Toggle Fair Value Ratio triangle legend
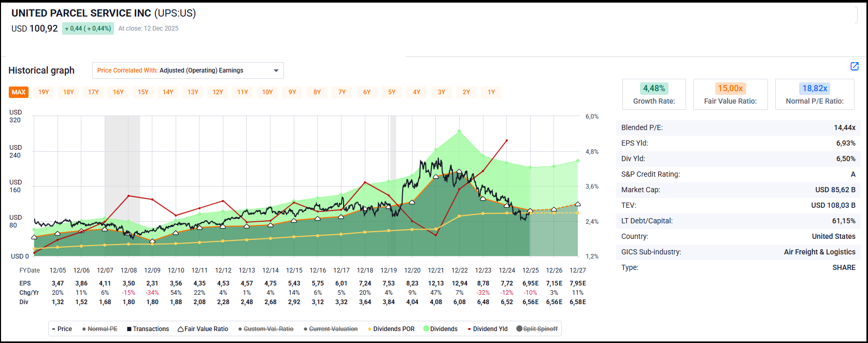The image size is (868, 343). click(x=203, y=329)
